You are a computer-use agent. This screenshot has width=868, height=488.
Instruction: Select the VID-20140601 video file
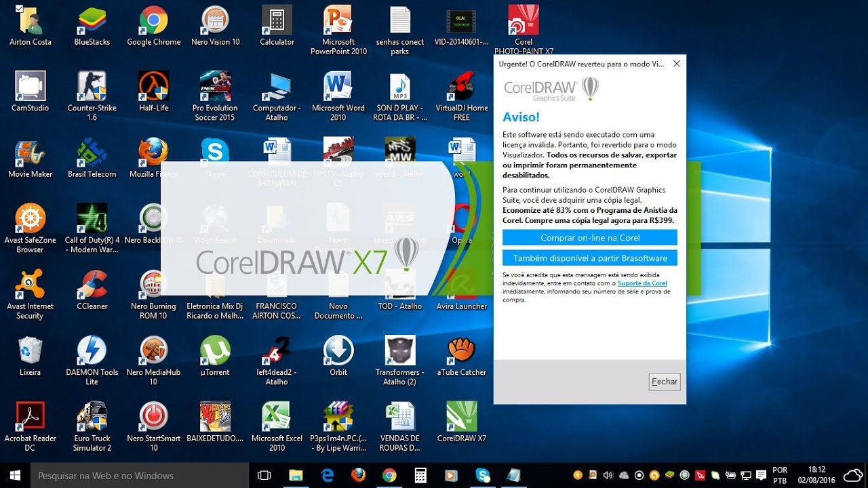(462, 26)
